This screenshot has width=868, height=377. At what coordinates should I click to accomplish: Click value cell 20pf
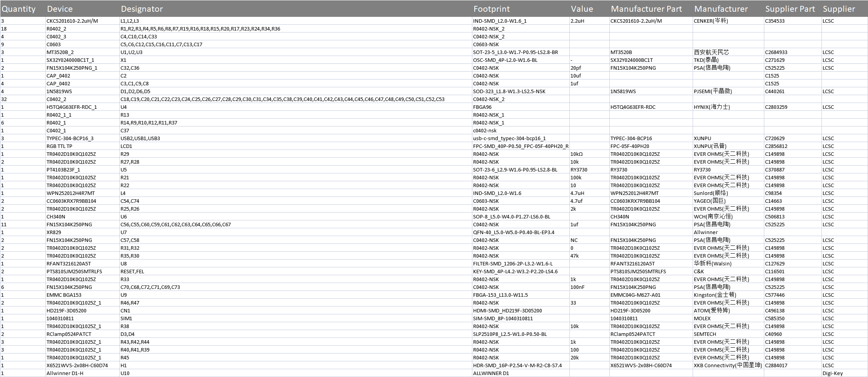pyautogui.click(x=576, y=68)
